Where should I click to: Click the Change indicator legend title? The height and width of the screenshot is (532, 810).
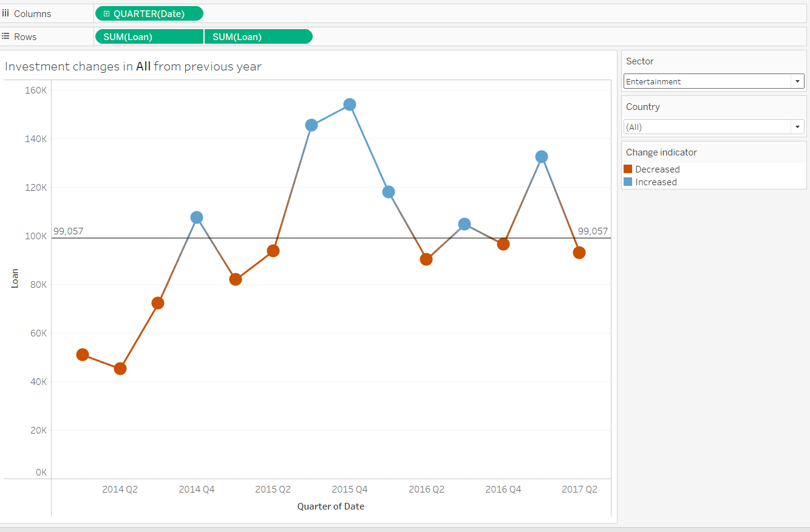[661, 152]
